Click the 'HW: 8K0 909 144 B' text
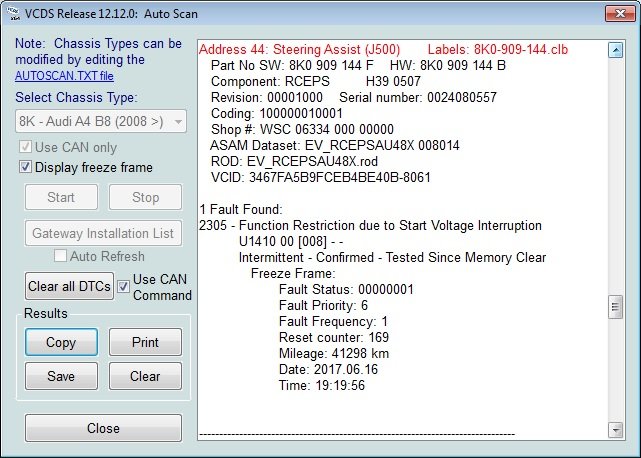The image size is (641, 458). coord(448,65)
